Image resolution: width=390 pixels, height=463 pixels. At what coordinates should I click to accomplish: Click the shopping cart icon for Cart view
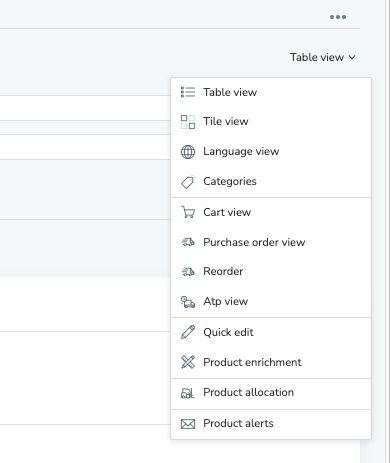click(188, 212)
